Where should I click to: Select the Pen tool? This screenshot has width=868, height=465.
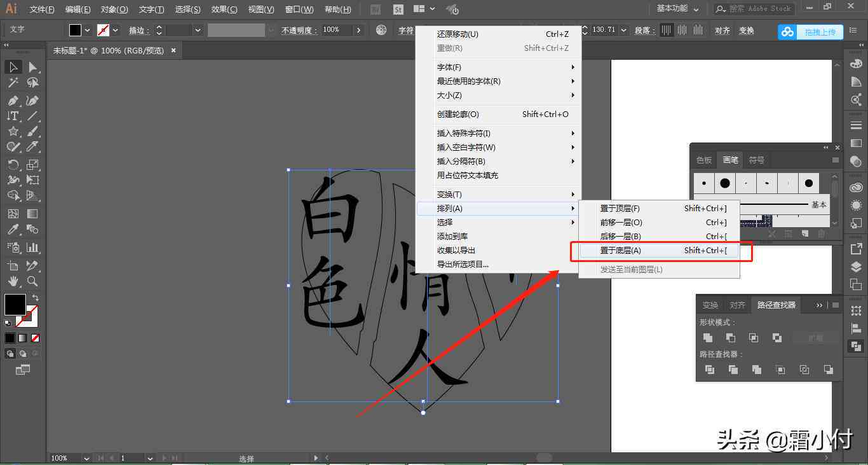[x=13, y=101]
